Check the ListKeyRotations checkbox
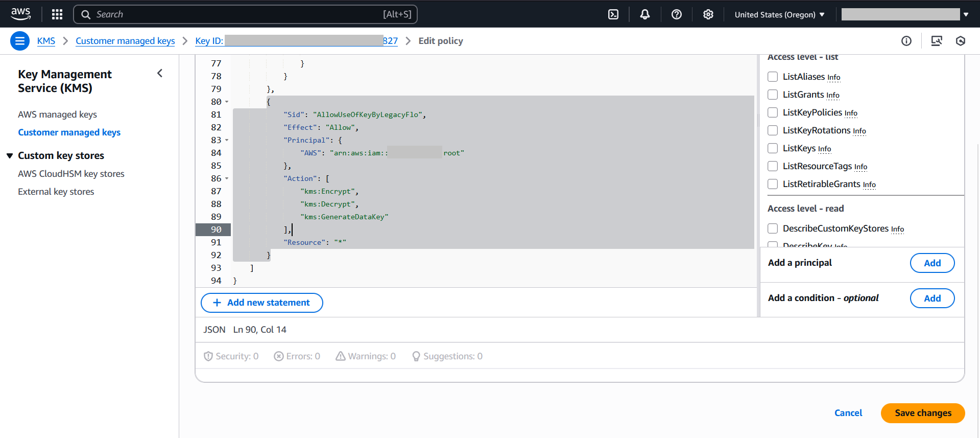980x438 pixels. pos(773,130)
